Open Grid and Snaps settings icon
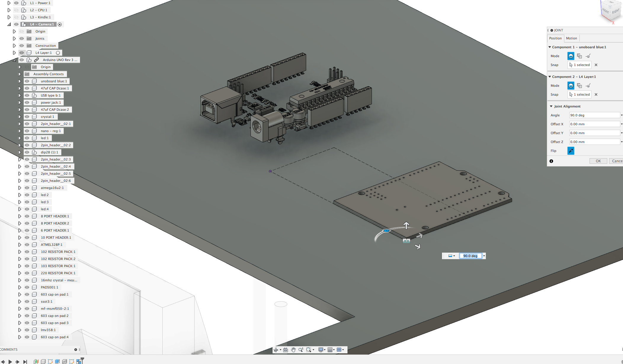This screenshot has height=364, width=623. tap(330, 350)
